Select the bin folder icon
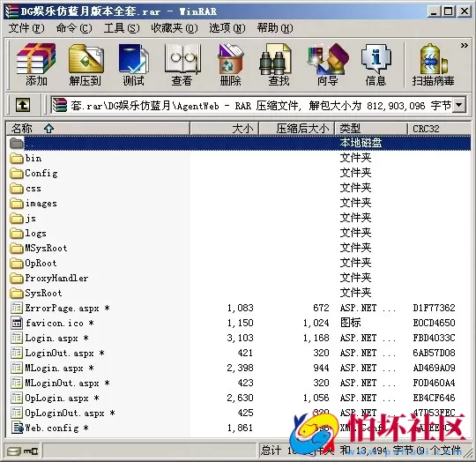The image size is (476, 462). pos(17,159)
